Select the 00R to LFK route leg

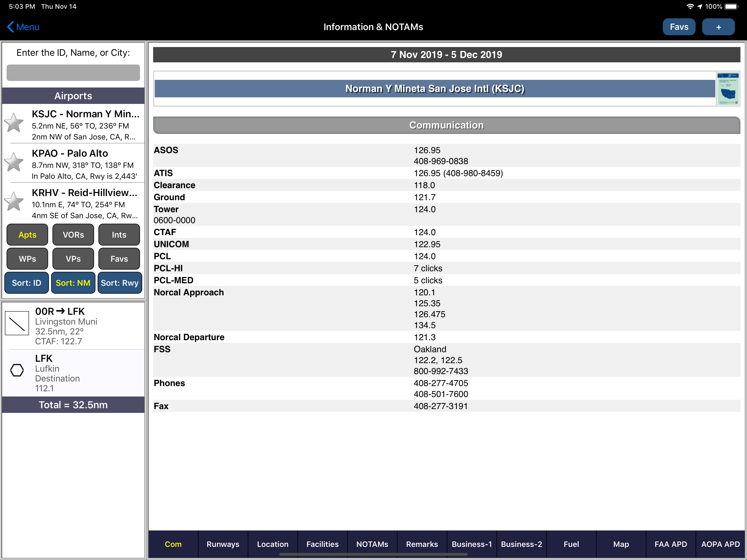point(73,326)
